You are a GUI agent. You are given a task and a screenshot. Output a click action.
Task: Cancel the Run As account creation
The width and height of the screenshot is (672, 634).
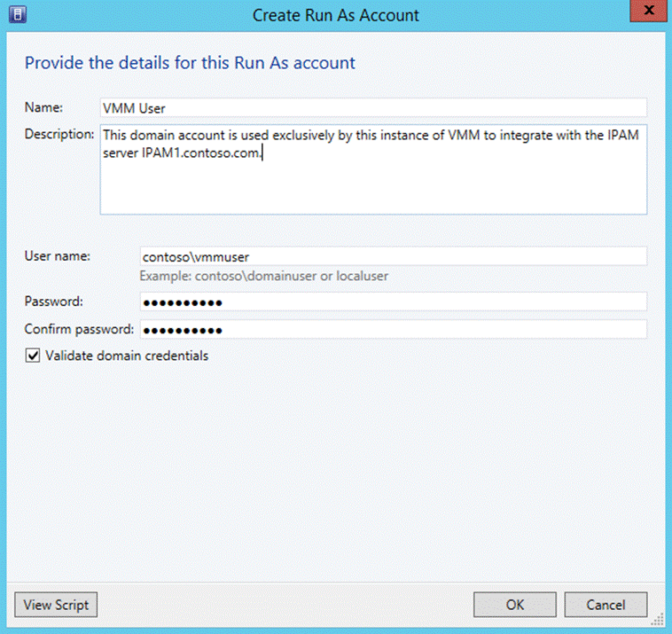click(x=606, y=605)
